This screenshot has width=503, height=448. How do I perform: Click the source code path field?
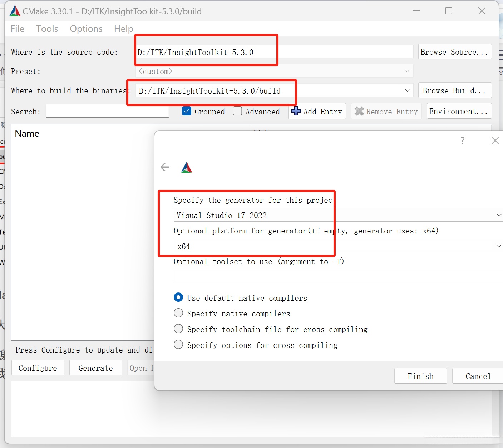pyautogui.click(x=275, y=52)
